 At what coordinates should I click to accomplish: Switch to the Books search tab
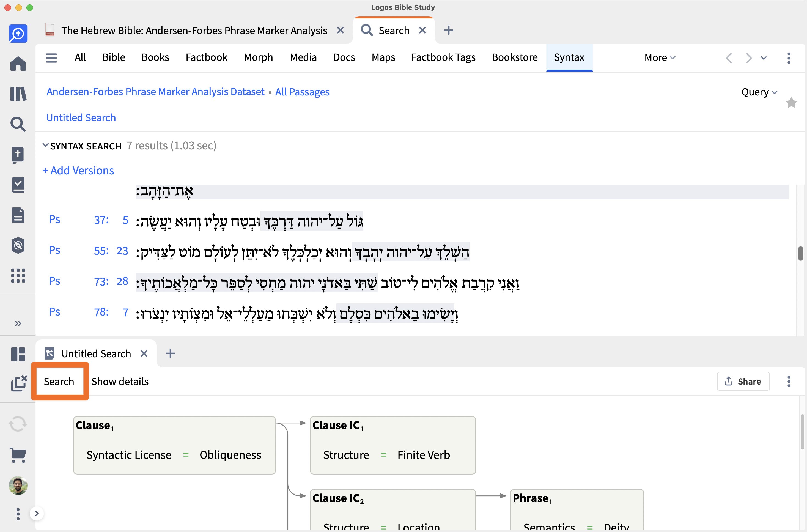click(155, 57)
